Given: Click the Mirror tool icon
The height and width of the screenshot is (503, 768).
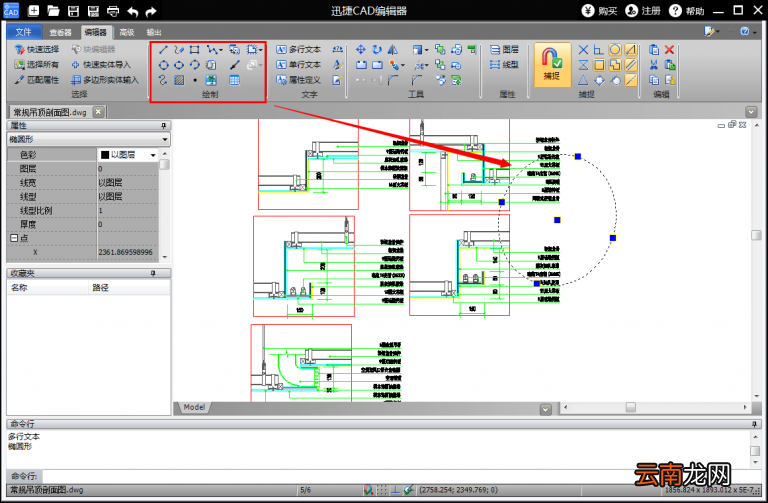Looking at the screenshot, I should click(392, 49).
